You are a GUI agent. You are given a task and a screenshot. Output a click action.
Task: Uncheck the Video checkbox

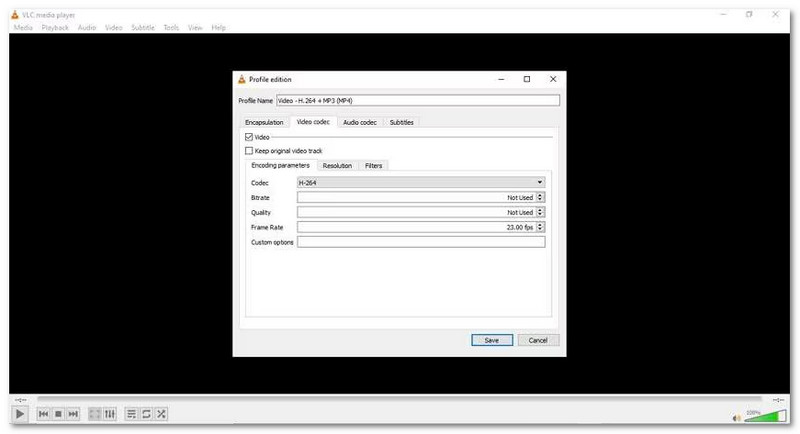pos(249,137)
